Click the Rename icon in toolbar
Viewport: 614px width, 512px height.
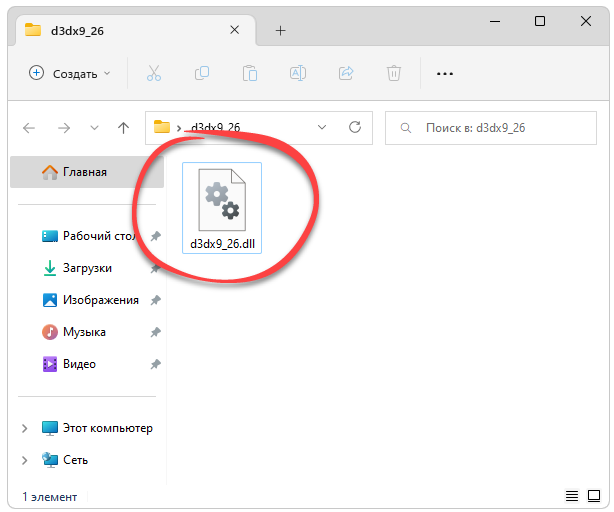298,73
